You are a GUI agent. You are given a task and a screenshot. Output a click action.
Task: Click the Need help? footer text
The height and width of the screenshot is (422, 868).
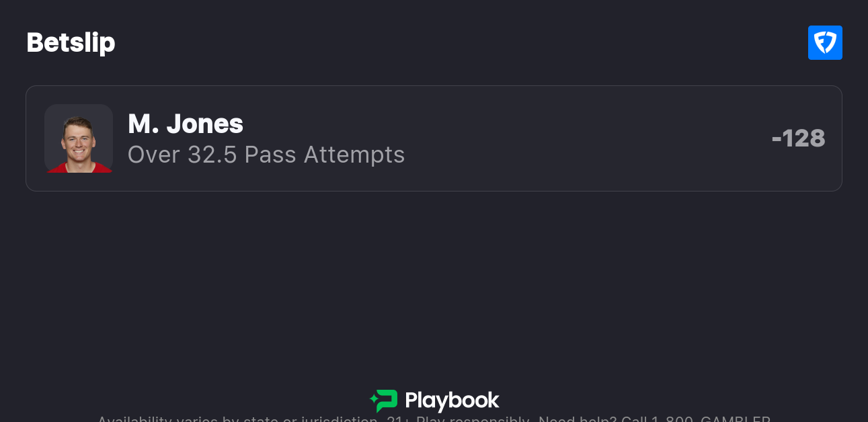click(578, 419)
